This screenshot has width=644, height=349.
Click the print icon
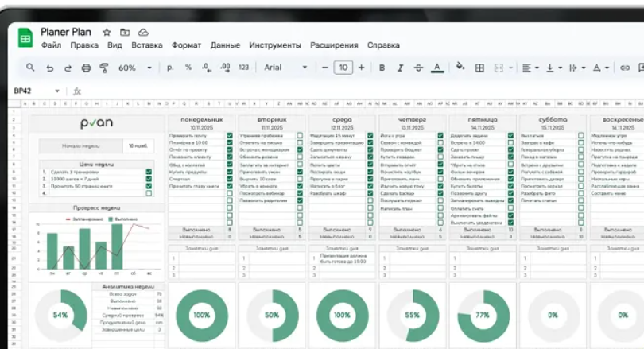86,68
